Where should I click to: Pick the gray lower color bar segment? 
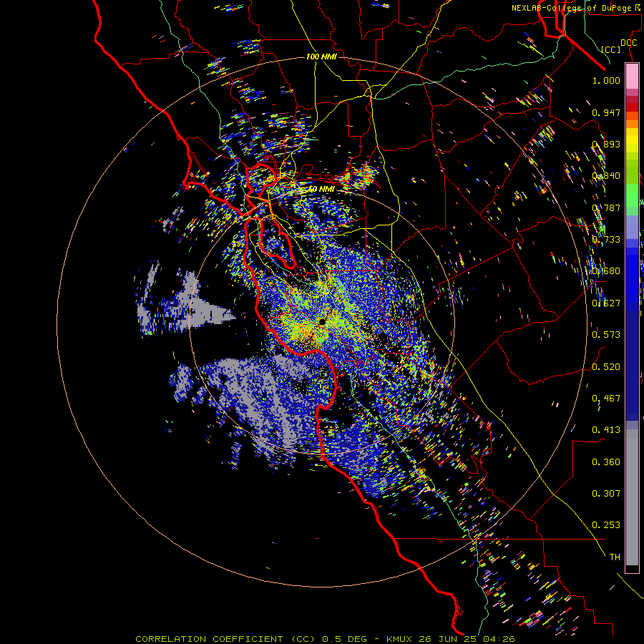(632, 497)
